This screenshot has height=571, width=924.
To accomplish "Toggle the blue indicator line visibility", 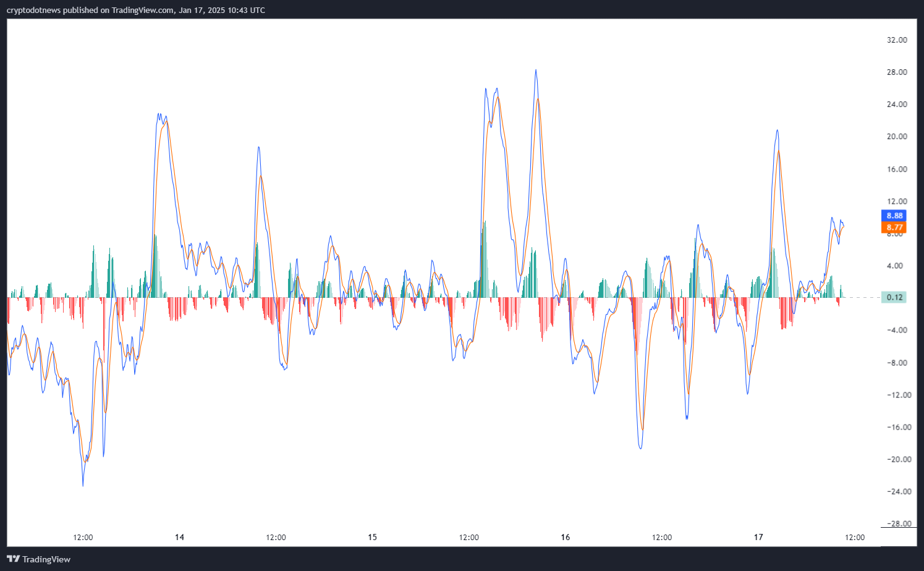I will (x=894, y=216).
